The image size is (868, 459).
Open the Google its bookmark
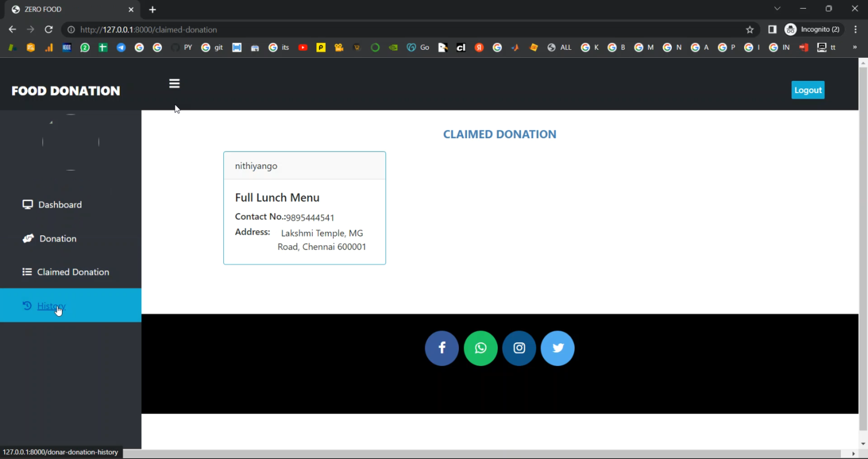(x=279, y=47)
